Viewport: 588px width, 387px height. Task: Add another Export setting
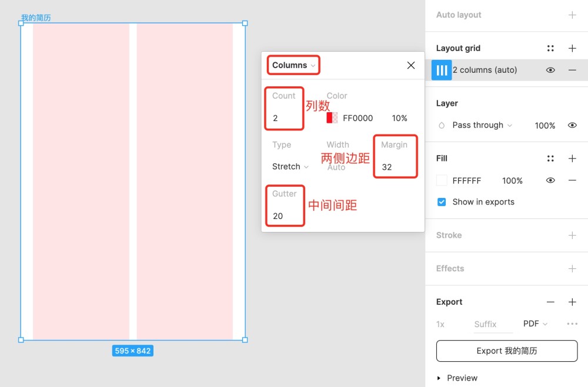click(x=572, y=302)
